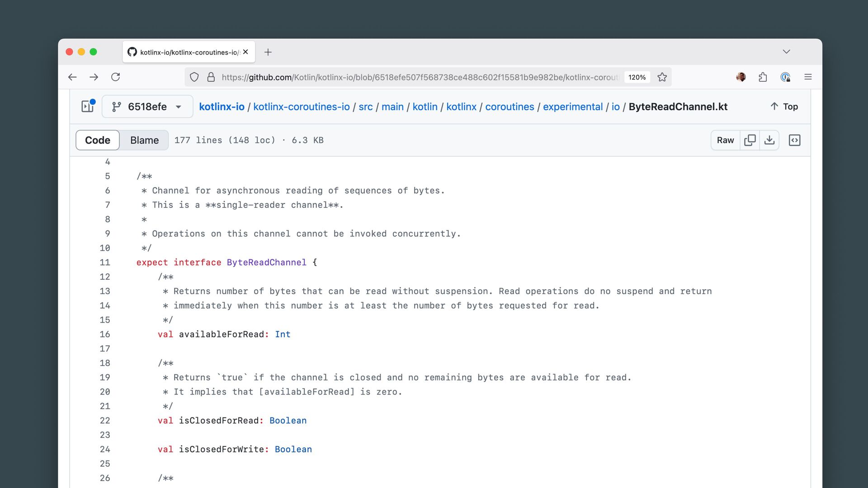Click the Boolean type on line 24

pyautogui.click(x=293, y=450)
